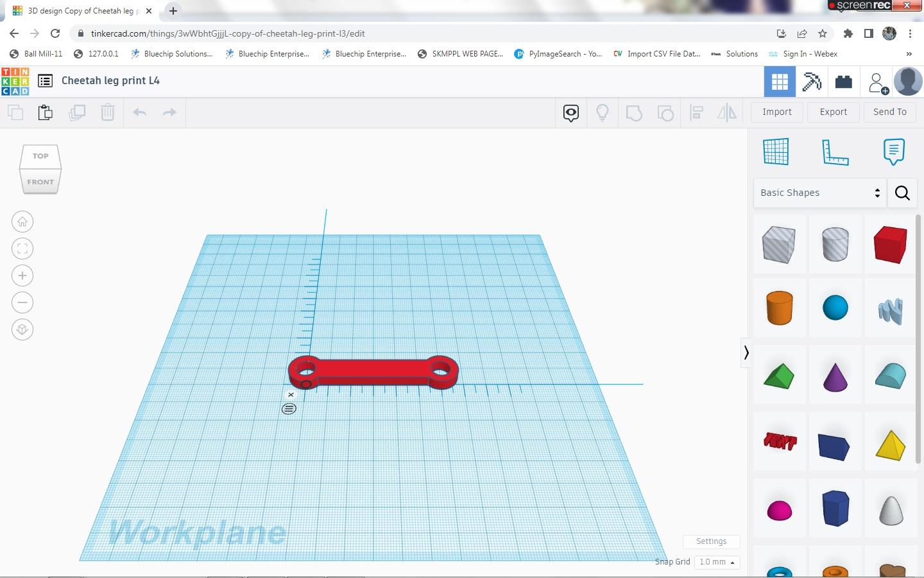This screenshot has width=924, height=578.
Task: Click the Delete trash icon
Action: pos(108,112)
